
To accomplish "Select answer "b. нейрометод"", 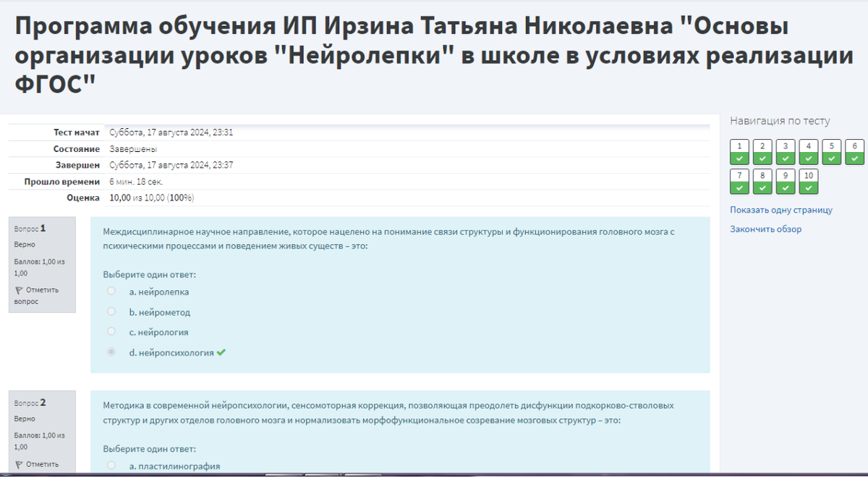I will pos(111,311).
